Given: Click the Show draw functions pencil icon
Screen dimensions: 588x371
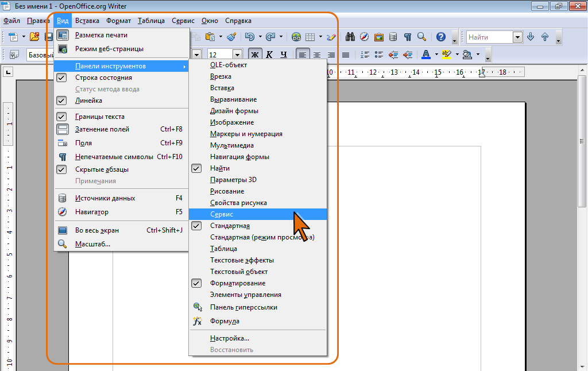Looking at the screenshot, I should (331, 37).
